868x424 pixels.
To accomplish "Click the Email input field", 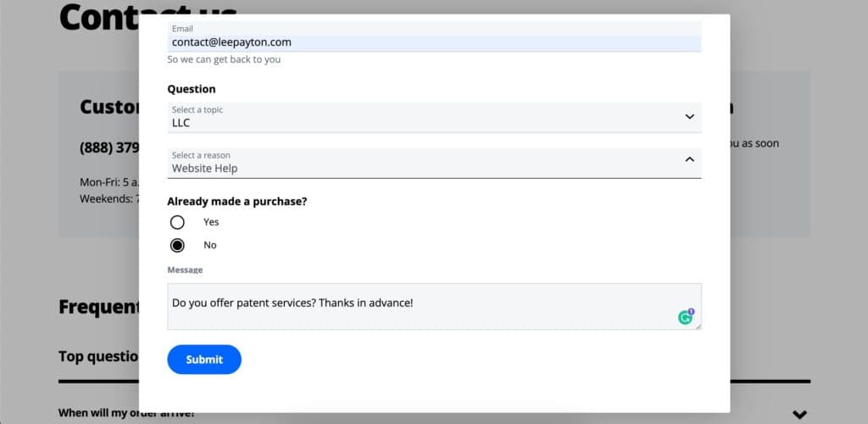I will (434, 37).
